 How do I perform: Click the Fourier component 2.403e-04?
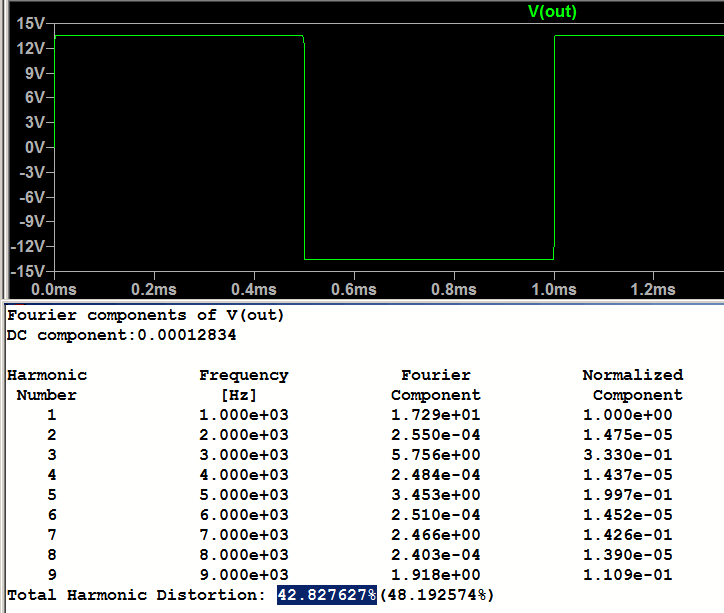[x=436, y=555]
